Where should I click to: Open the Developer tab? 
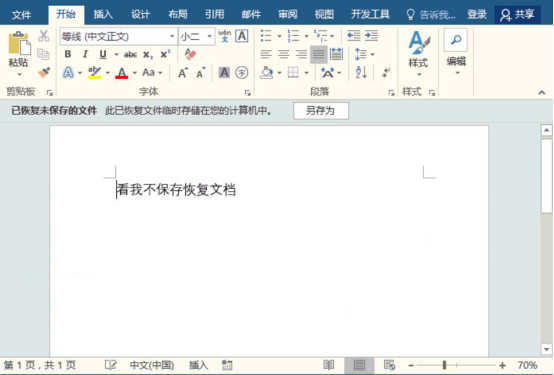tap(370, 14)
